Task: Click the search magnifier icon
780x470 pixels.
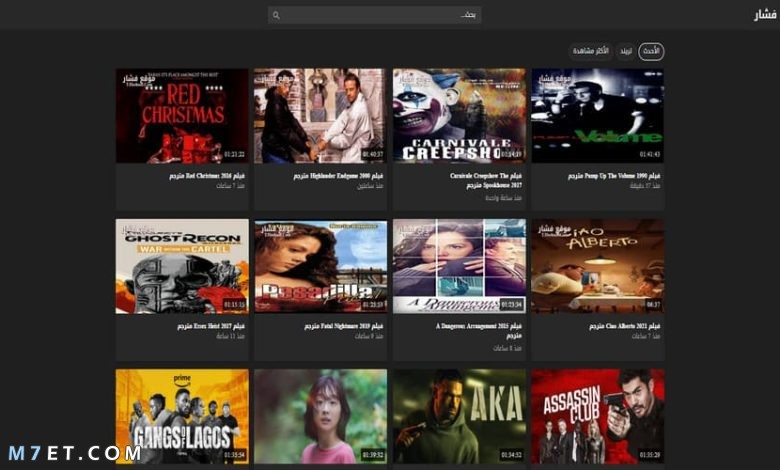Action: (276, 15)
